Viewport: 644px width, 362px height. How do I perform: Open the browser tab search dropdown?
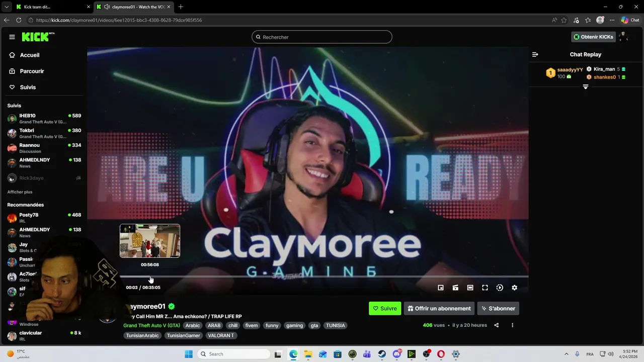6,7
